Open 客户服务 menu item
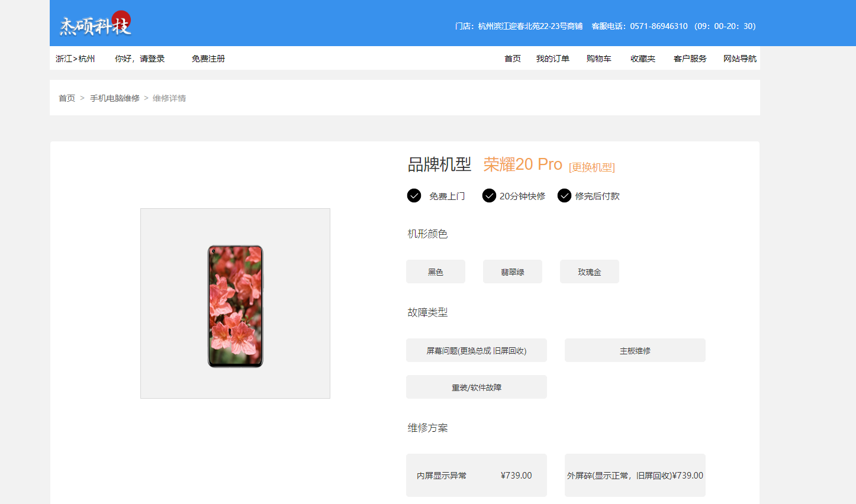The height and width of the screenshot is (504, 856). click(690, 59)
